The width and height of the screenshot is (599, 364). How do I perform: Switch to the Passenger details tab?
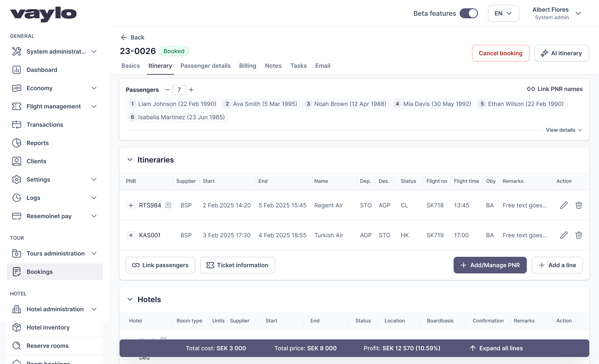[x=205, y=66]
